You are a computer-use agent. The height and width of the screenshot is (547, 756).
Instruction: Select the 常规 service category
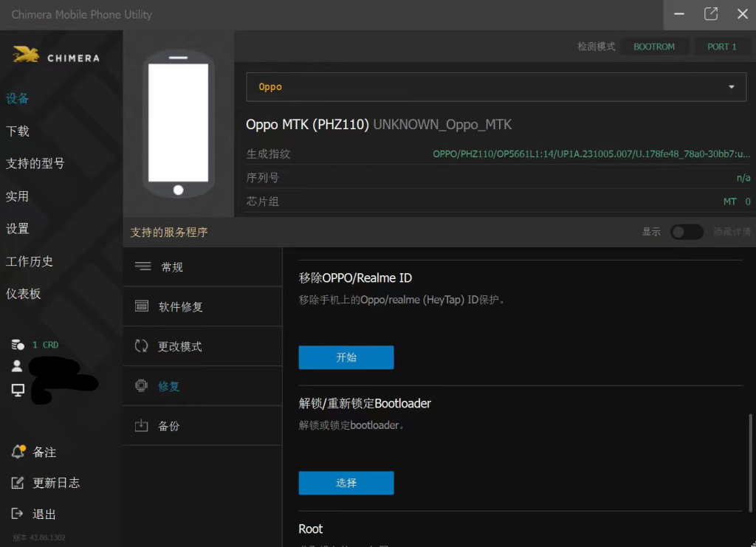[x=202, y=267]
